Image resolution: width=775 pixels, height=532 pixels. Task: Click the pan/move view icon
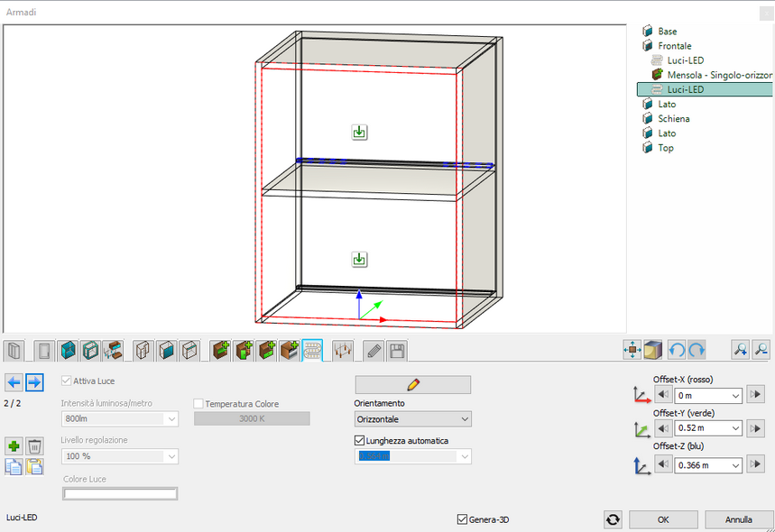click(632, 350)
